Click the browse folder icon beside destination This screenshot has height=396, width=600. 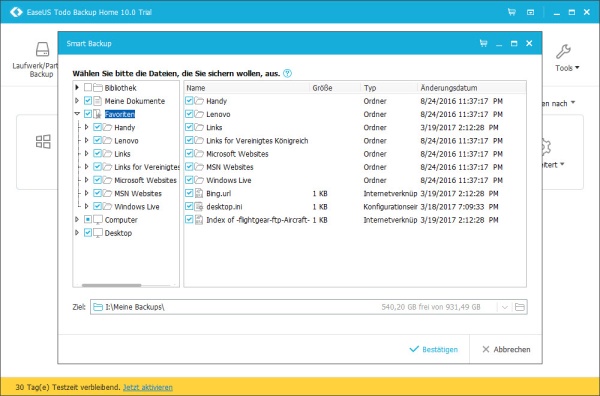tap(519, 307)
